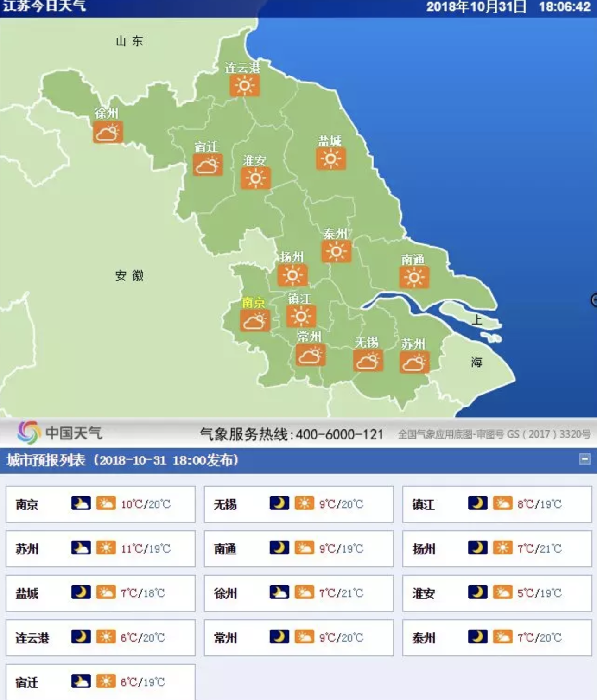Click the 中国天气 logo
597x700 pixels.
[59, 433]
